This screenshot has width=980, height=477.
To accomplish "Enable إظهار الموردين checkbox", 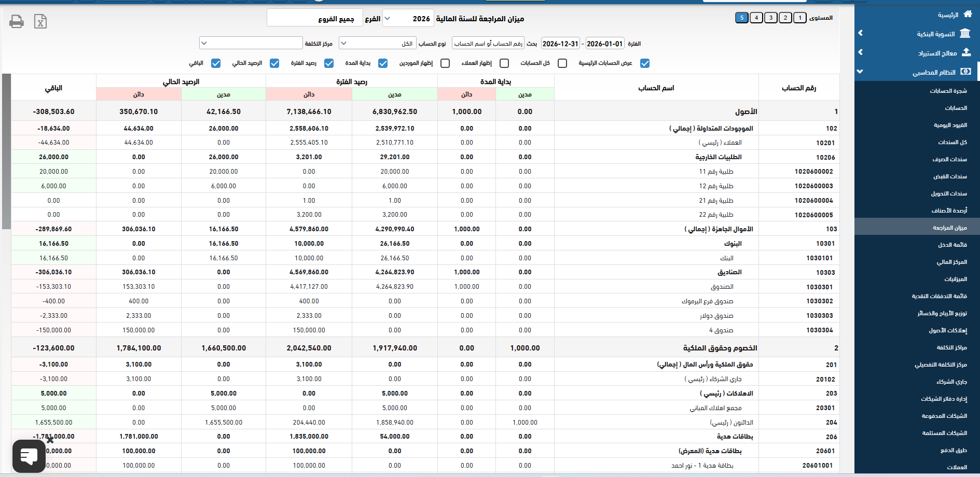I will 445,63.
